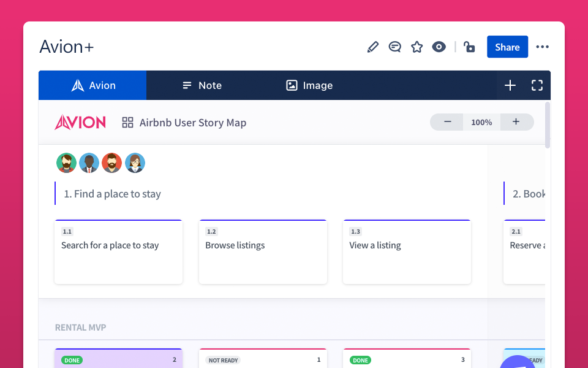Click the pencil edit icon
The height and width of the screenshot is (368, 588).
373,47
